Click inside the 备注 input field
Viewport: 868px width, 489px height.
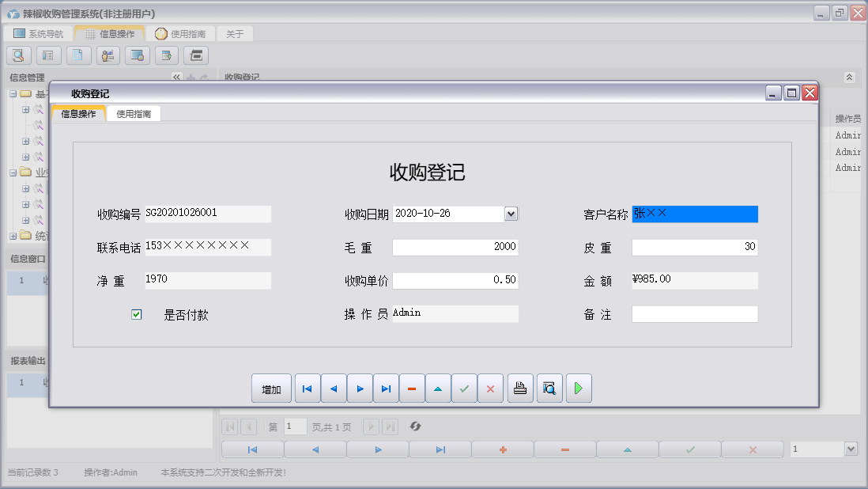(x=694, y=314)
